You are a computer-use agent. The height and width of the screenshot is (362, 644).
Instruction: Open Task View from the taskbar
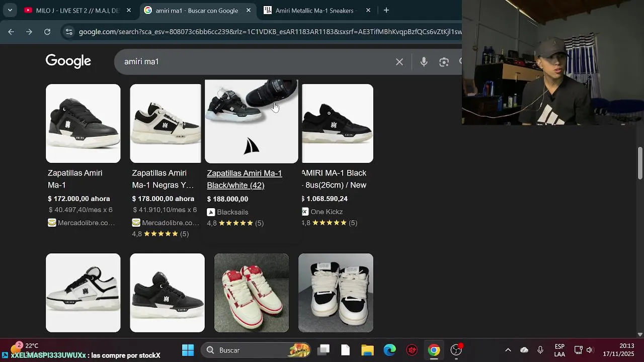pos(324,350)
